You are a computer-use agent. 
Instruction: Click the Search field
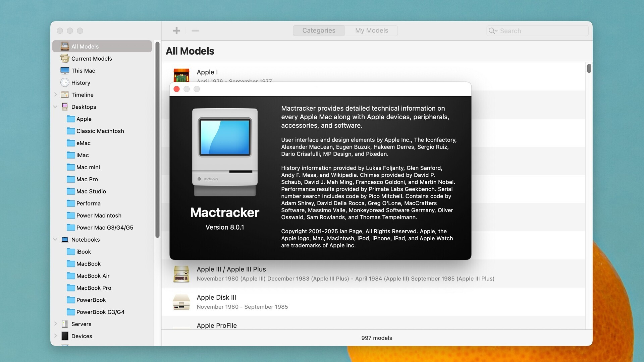pos(537,31)
